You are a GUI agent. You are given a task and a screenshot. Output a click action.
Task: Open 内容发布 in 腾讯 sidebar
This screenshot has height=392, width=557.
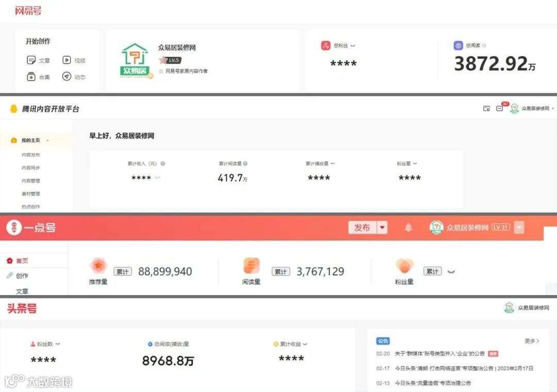point(30,155)
